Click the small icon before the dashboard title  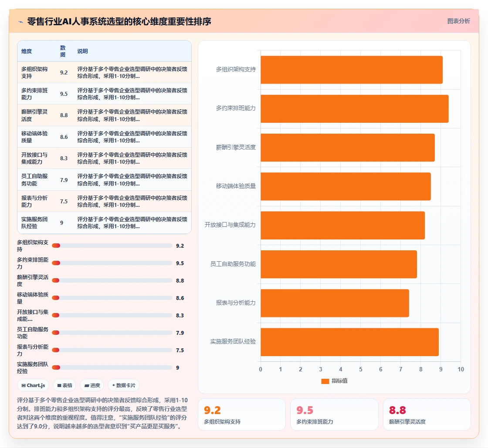(x=21, y=22)
